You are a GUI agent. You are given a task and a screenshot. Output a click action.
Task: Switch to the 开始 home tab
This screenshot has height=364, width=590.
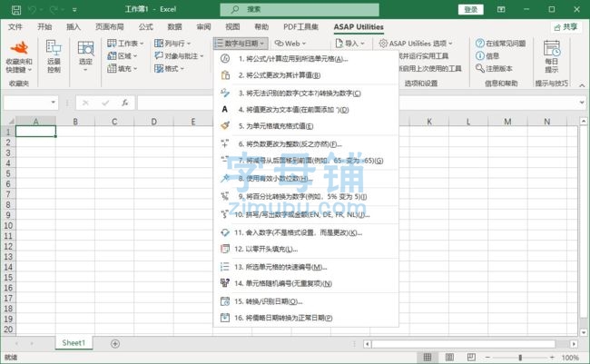(x=44, y=27)
